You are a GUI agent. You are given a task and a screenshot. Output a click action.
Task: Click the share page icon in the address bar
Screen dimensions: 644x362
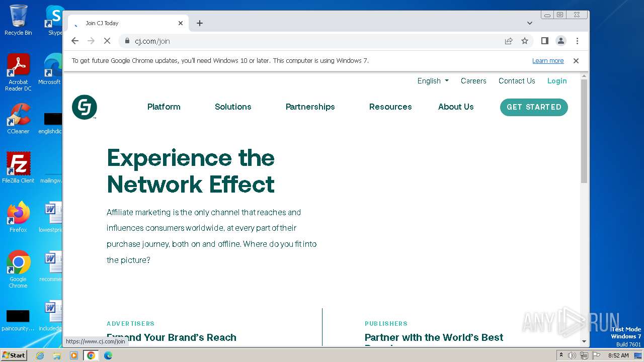tap(509, 41)
